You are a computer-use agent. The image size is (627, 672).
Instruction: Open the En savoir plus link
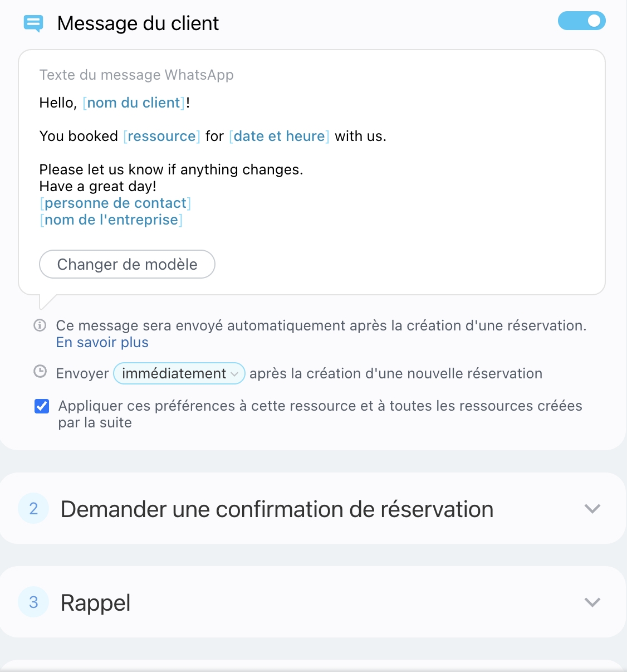(102, 342)
